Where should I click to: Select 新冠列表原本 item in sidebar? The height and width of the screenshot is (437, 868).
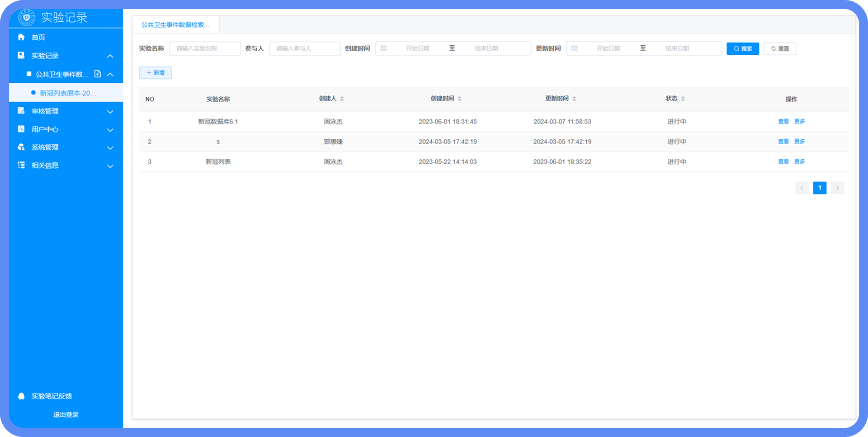click(x=68, y=93)
